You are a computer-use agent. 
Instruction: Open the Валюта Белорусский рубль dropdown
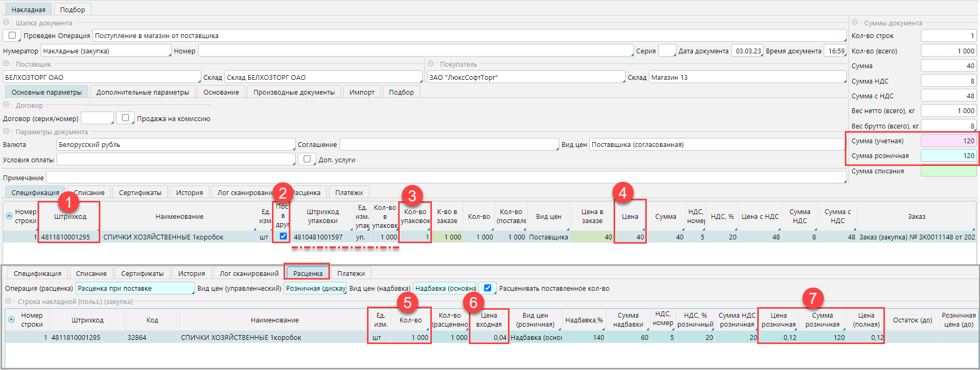[175, 144]
